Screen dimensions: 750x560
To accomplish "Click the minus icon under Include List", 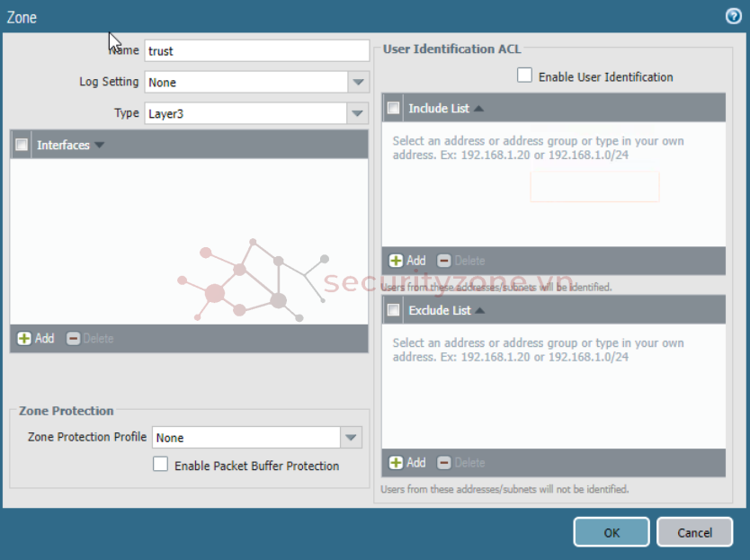I will (x=444, y=261).
